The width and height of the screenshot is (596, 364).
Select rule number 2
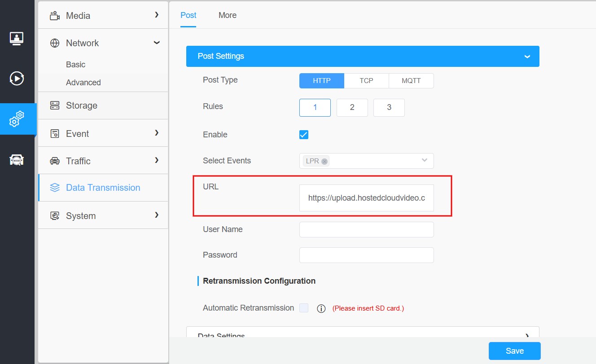[x=352, y=108]
